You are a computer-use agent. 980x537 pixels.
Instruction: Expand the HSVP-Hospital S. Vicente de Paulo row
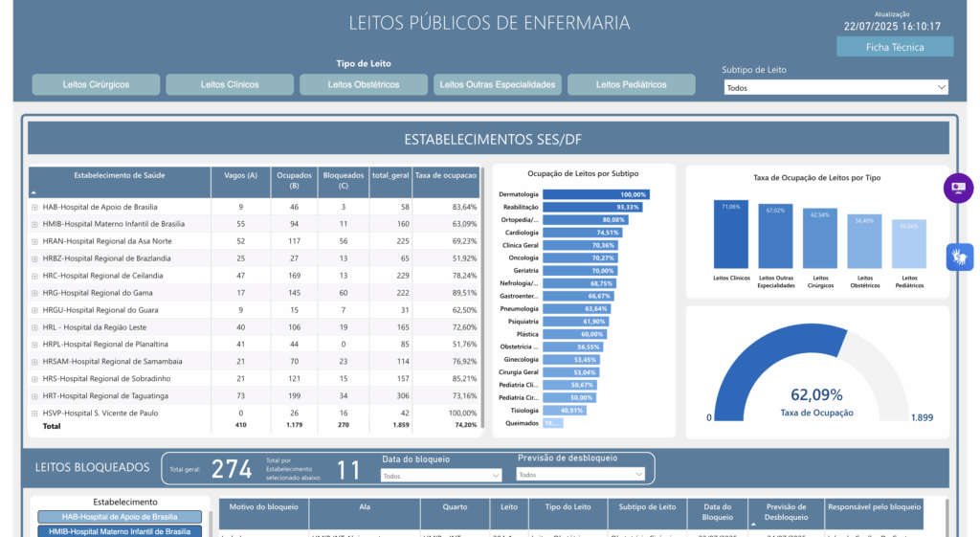point(34,414)
